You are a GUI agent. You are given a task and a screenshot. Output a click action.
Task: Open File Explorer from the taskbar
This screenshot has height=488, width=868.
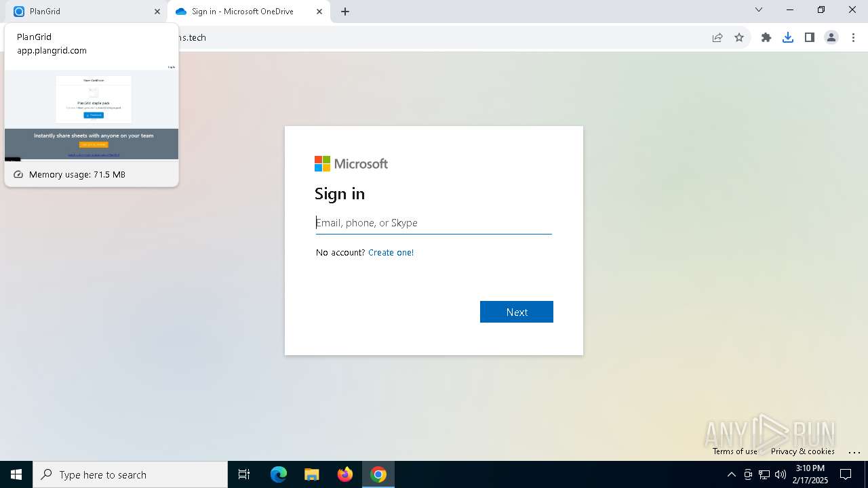(311, 474)
